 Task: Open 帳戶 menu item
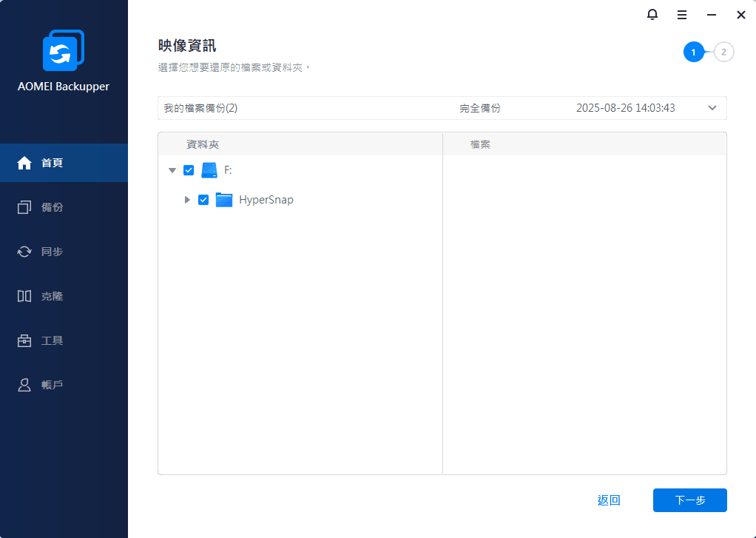64,385
